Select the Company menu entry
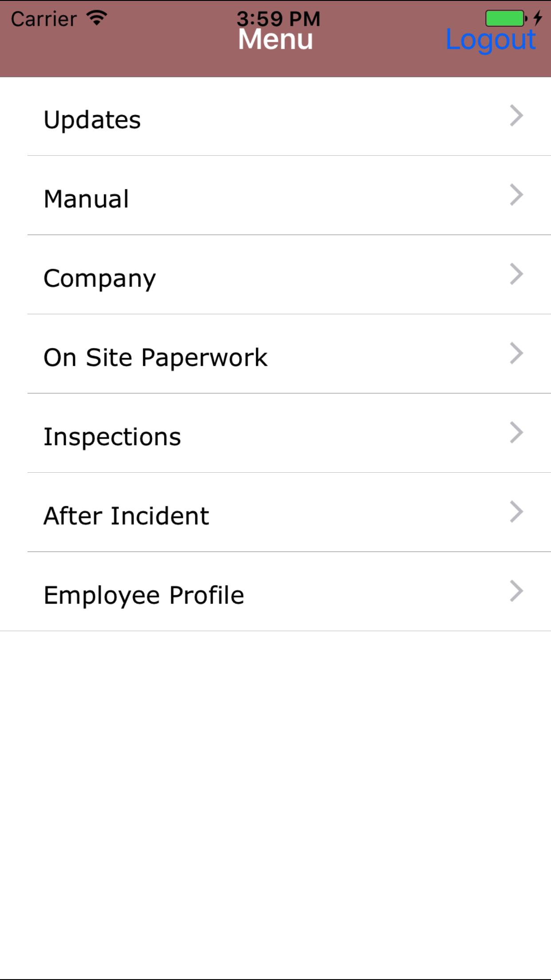The height and width of the screenshot is (980, 551). 100,279
